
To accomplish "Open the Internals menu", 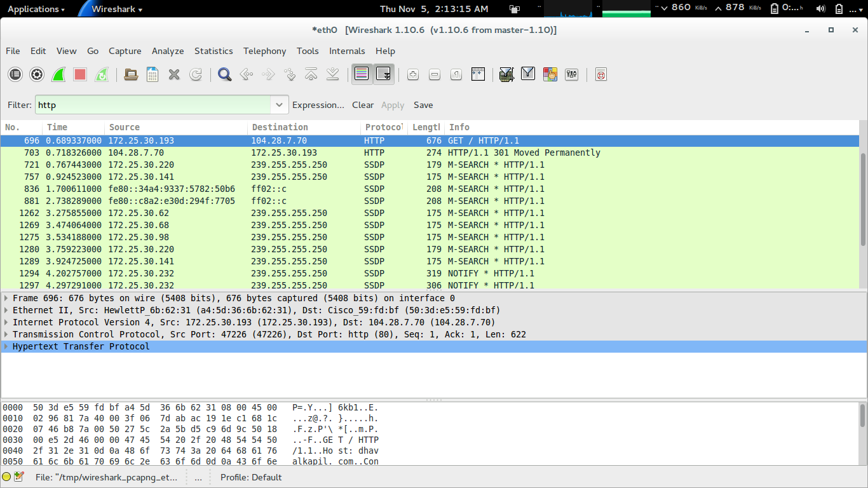I will coord(347,51).
